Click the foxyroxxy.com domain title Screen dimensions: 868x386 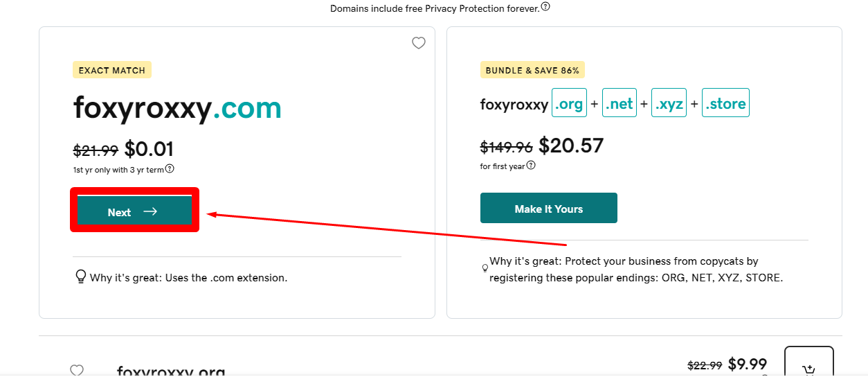(x=177, y=107)
